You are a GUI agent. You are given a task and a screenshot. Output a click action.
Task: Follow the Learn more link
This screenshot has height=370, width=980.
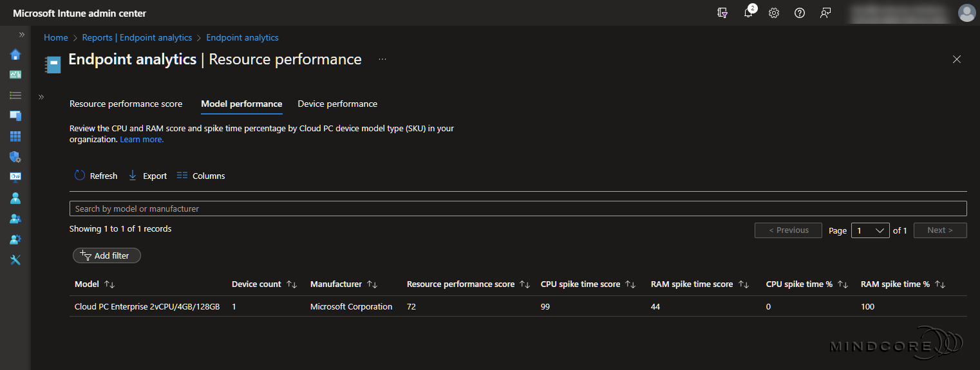(x=142, y=139)
